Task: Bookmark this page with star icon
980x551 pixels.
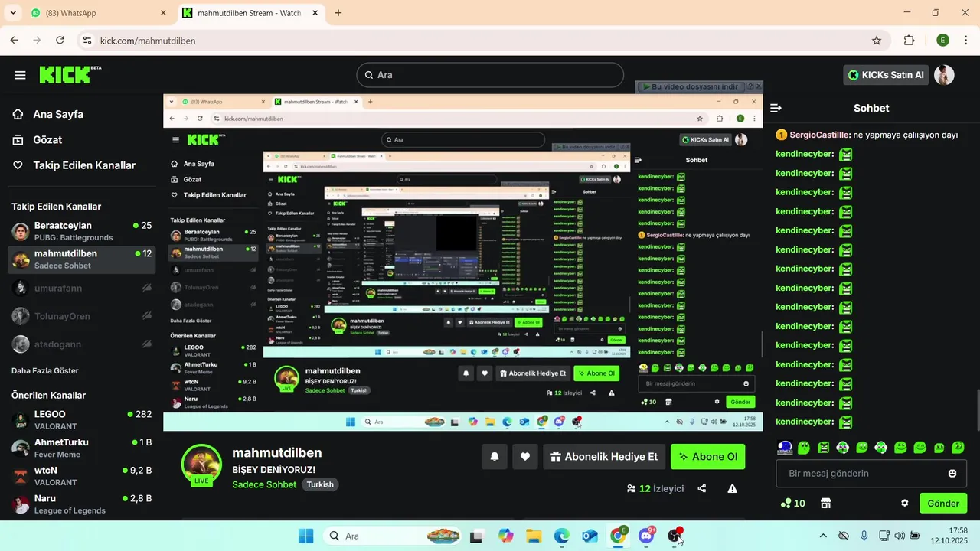Action: point(877,41)
